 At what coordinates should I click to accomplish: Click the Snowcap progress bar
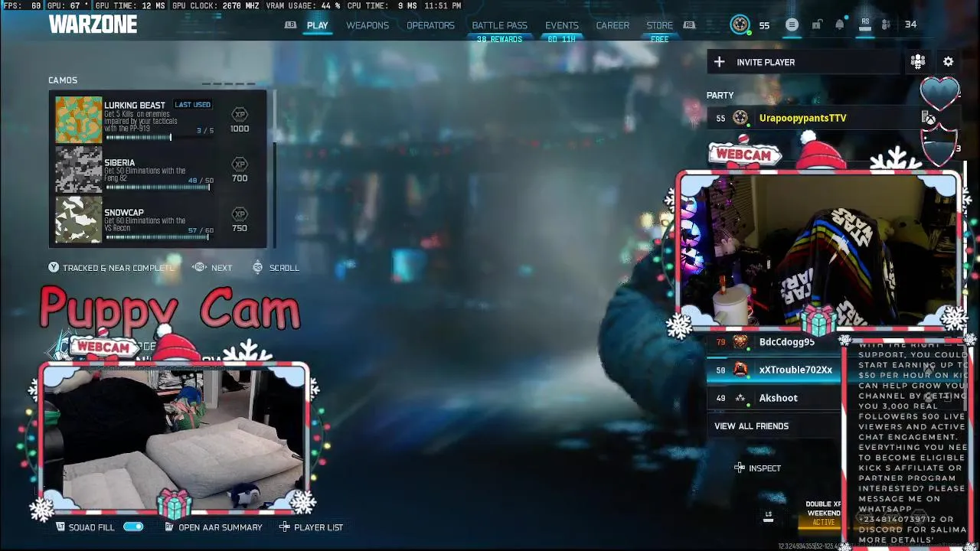(158, 237)
